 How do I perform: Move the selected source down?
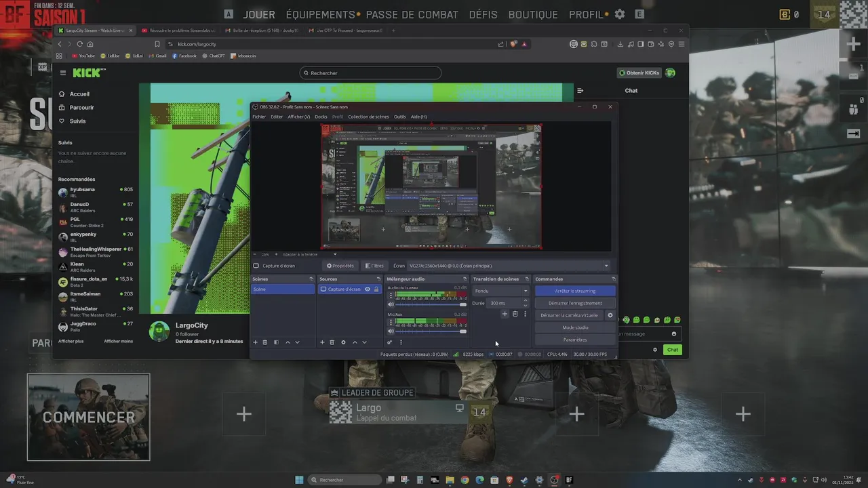pyautogui.click(x=364, y=342)
